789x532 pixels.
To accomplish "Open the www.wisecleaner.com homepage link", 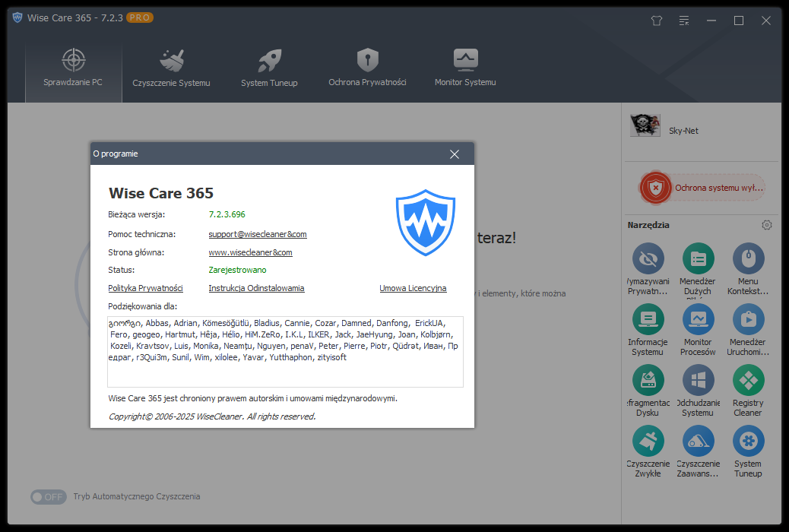I will (x=251, y=252).
